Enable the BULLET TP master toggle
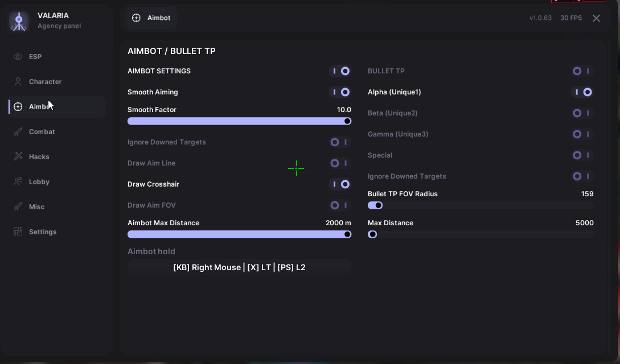620x364 pixels. click(582, 71)
